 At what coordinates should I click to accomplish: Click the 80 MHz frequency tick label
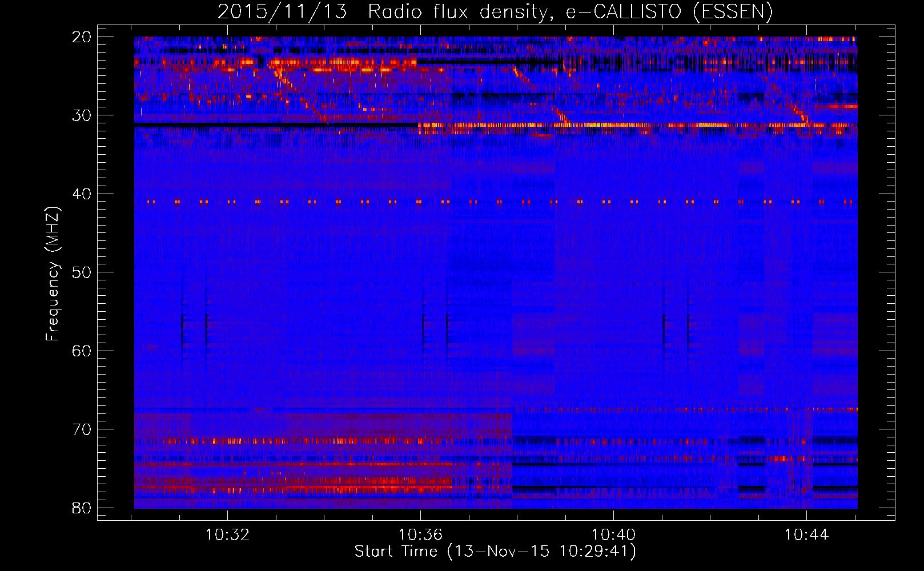[82, 508]
